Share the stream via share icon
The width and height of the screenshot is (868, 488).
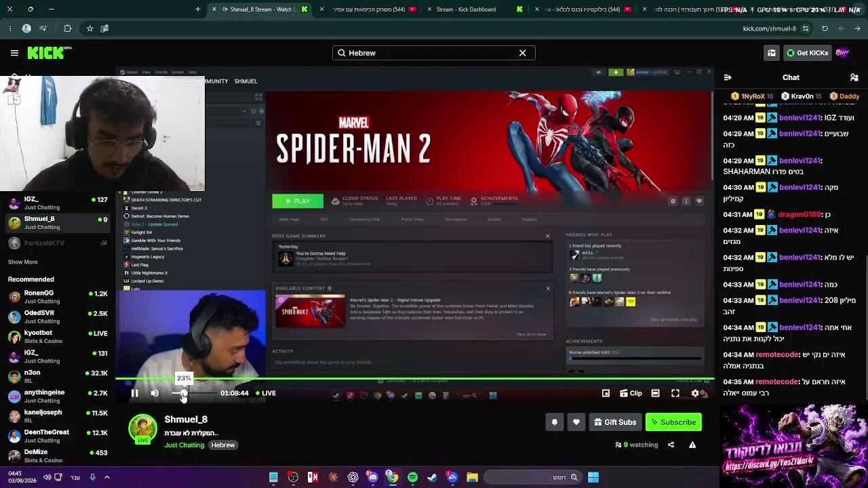[x=671, y=445]
